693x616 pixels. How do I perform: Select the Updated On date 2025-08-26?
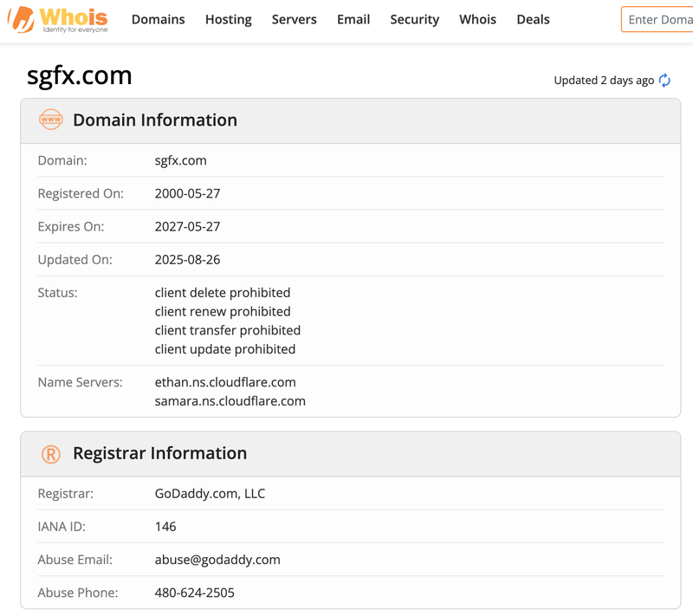(187, 260)
